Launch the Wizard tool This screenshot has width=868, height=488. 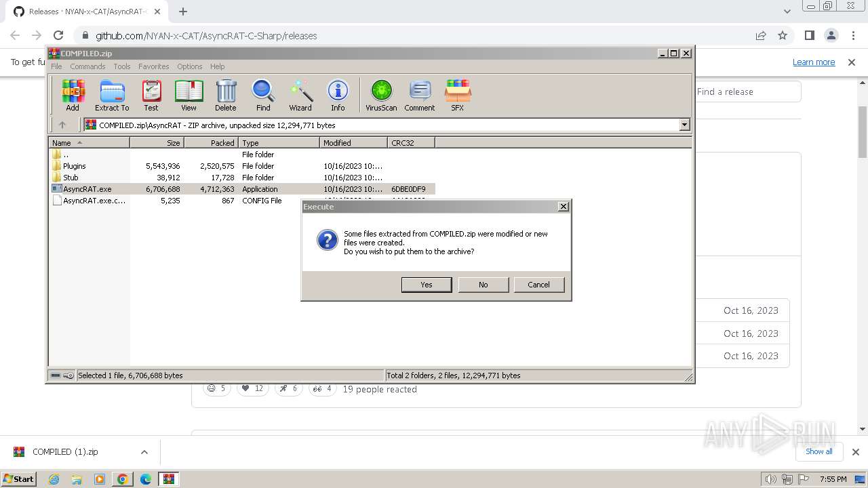300,95
